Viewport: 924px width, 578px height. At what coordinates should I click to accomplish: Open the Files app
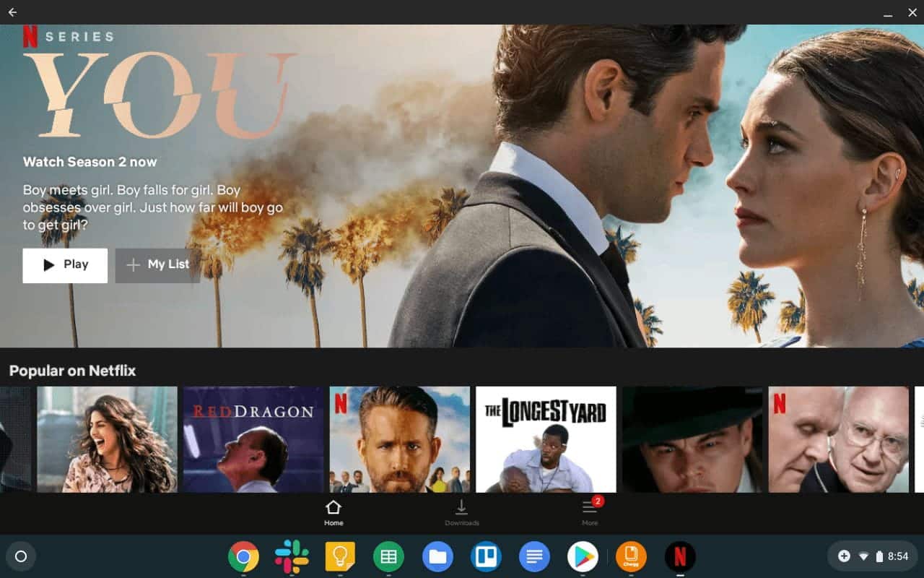coord(437,556)
